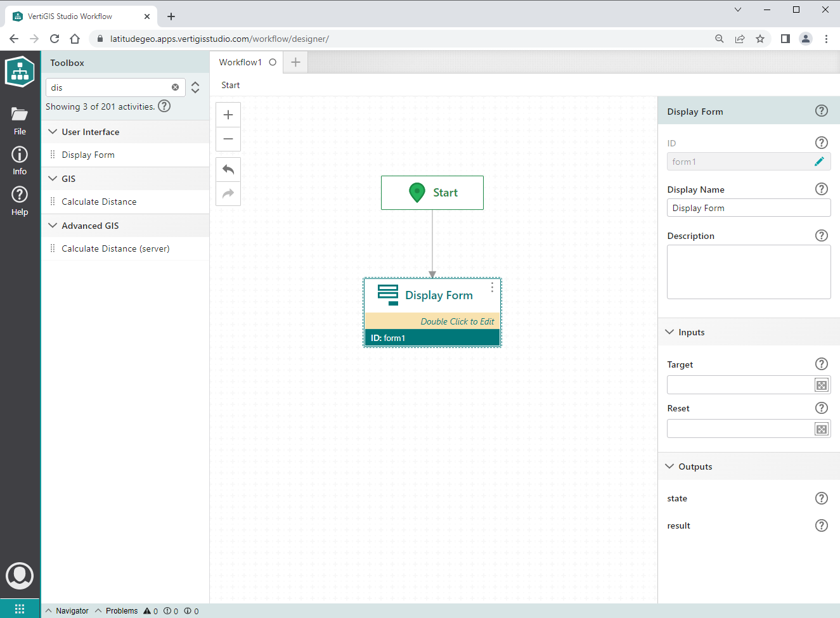Screen dimensions: 840x618
Task: Collapse the User Interface category
Action: (53, 132)
